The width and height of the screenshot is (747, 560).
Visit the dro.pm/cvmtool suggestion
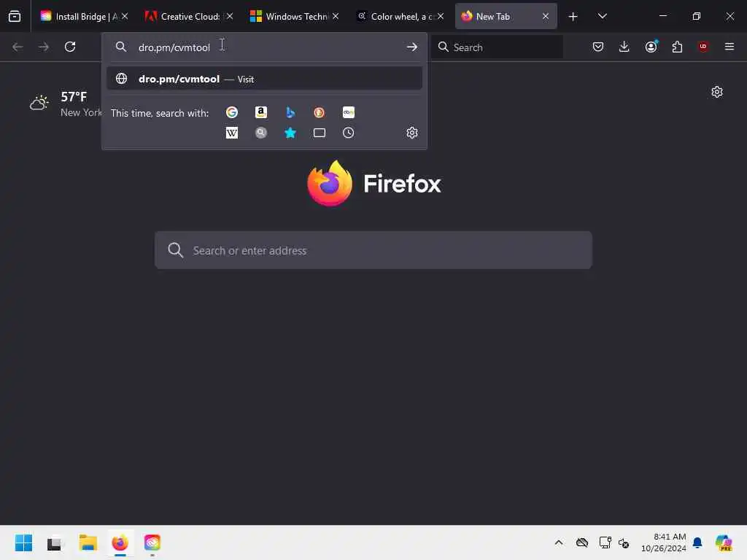pyautogui.click(x=264, y=79)
